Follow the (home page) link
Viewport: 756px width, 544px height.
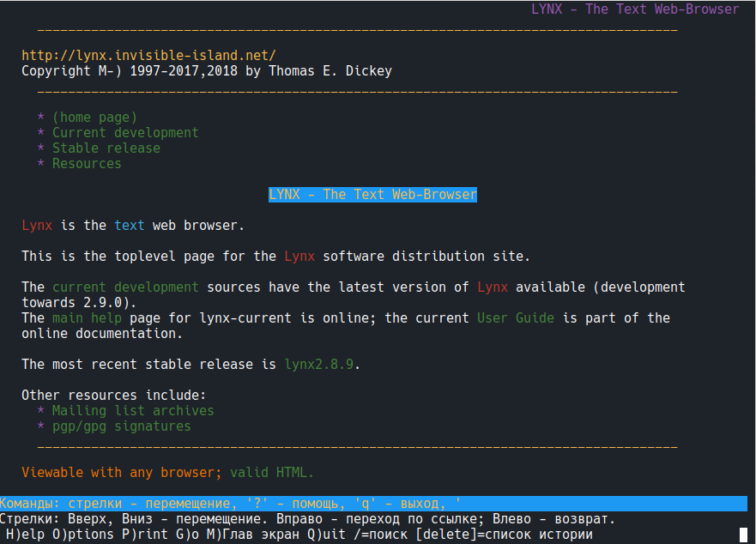click(x=94, y=118)
